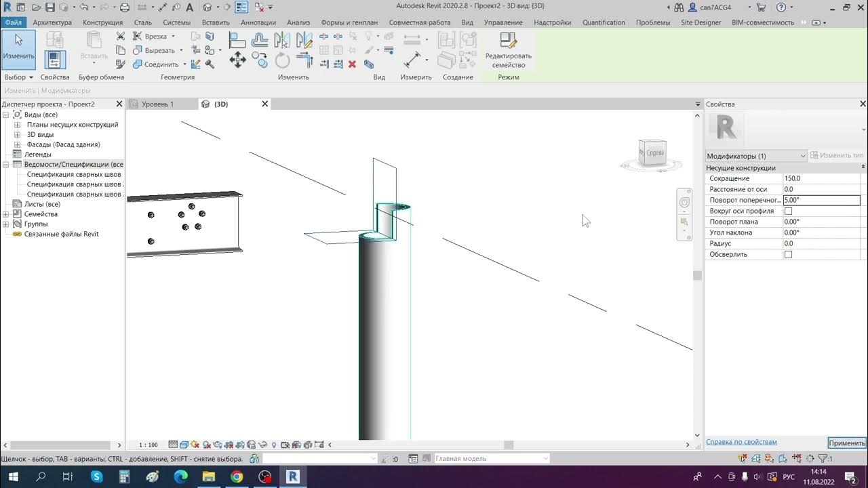Image resolution: width=868 pixels, height=488 pixels.
Task: Toggle the Вокруг оси профиля checkbox
Action: (788, 211)
